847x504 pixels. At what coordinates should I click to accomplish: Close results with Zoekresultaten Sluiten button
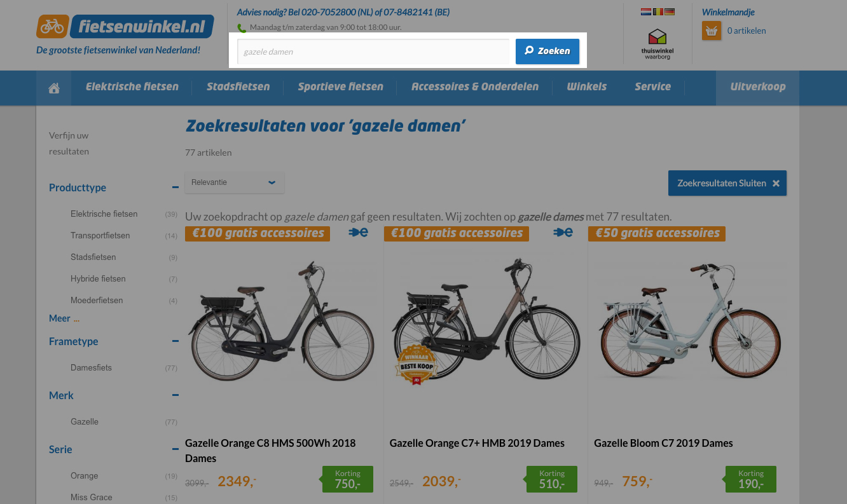pyautogui.click(x=727, y=183)
